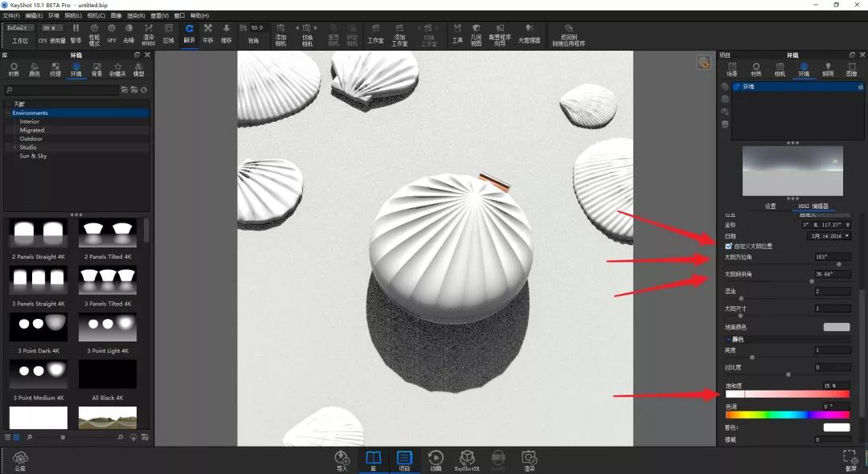Open the Animation (动画) timeline button
The image size is (868, 474).
[436, 460]
